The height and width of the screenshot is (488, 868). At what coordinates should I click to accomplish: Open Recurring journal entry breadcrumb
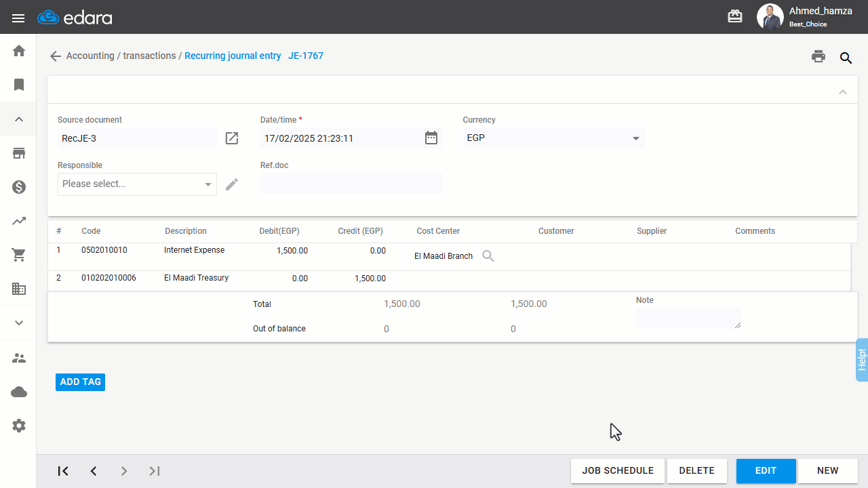tap(233, 56)
